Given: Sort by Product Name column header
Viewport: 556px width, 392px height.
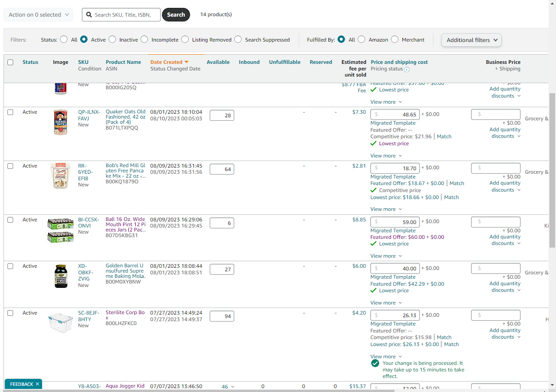Looking at the screenshot, I should (x=123, y=62).
